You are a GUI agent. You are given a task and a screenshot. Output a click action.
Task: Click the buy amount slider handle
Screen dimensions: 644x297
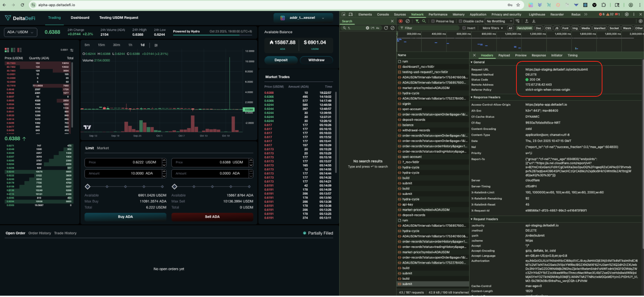coord(87,187)
